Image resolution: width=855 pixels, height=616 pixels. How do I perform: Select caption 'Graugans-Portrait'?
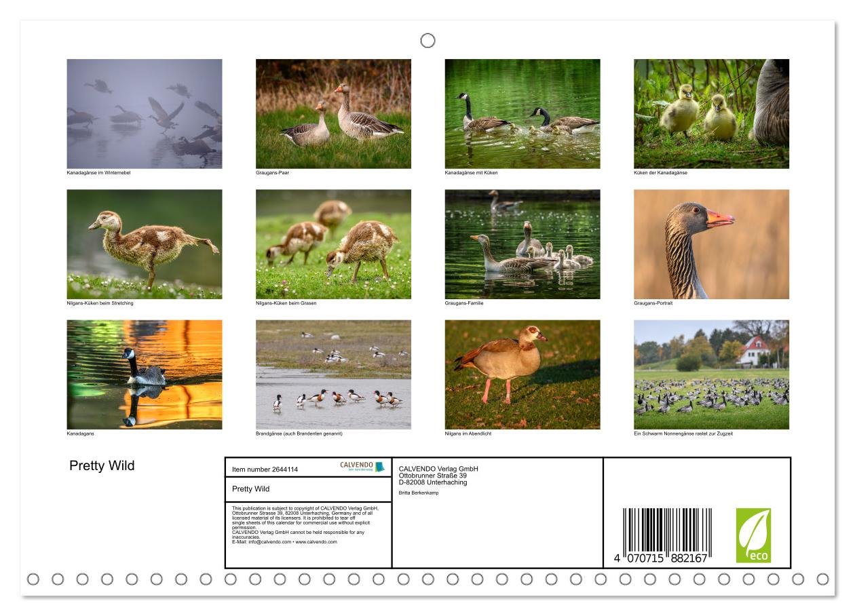tap(653, 303)
